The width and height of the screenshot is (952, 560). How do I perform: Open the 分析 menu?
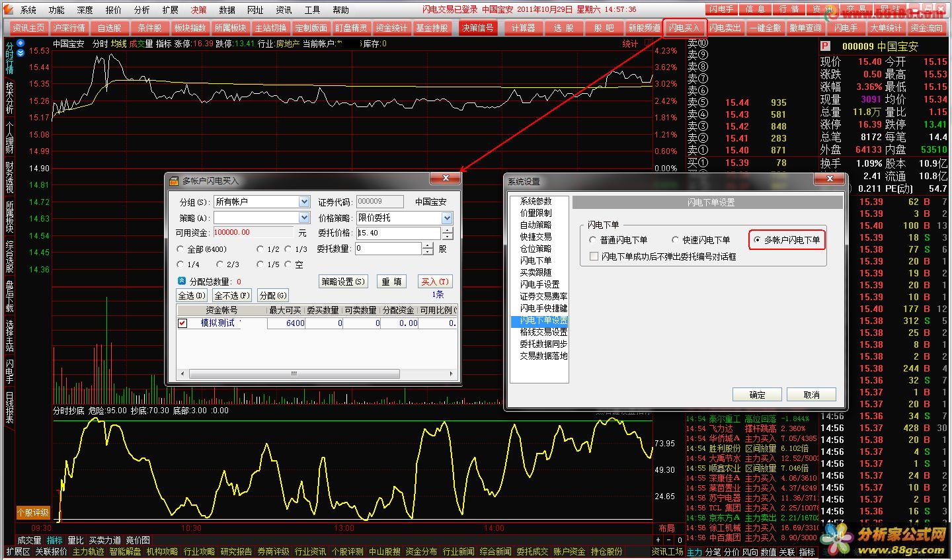click(x=142, y=10)
